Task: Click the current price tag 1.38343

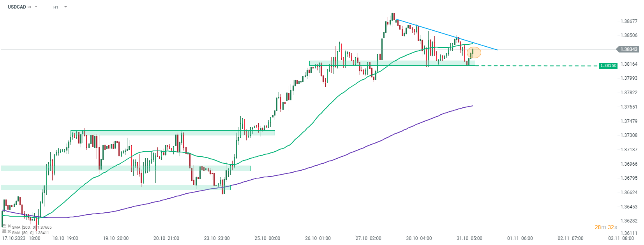Action: click(x=629, y=49)
